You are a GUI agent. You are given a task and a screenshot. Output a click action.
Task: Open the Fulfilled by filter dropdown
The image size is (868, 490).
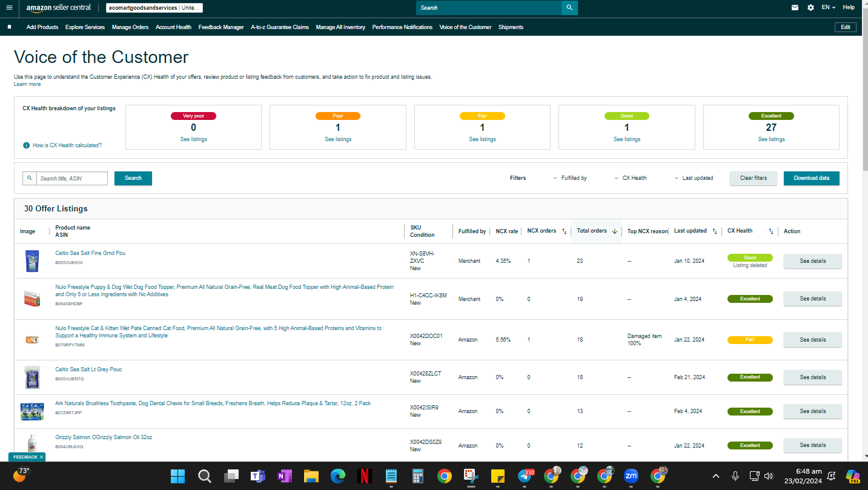click(570, 178)
